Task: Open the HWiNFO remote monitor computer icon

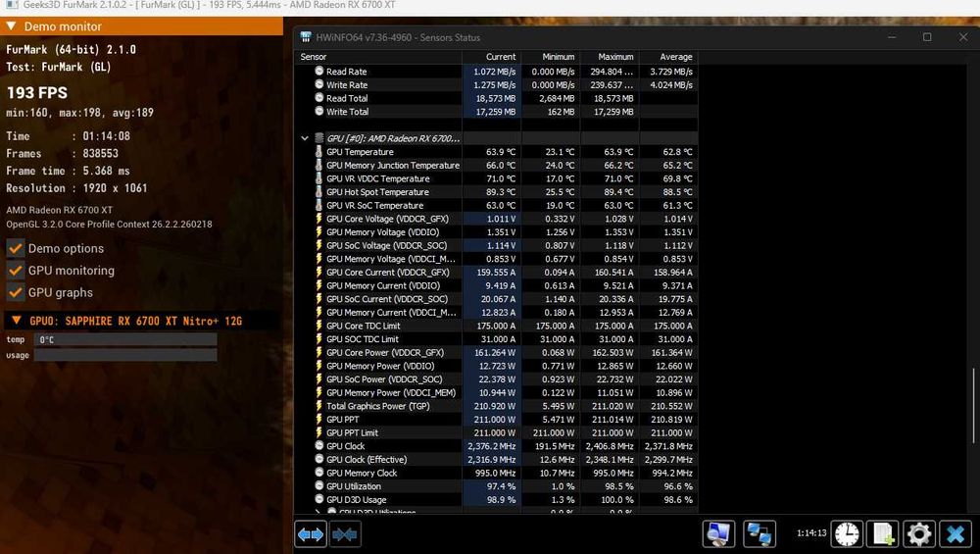Action: point(718,534)
